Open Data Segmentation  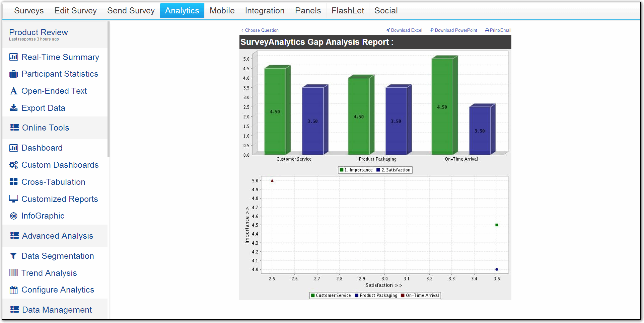pos(58,256)
